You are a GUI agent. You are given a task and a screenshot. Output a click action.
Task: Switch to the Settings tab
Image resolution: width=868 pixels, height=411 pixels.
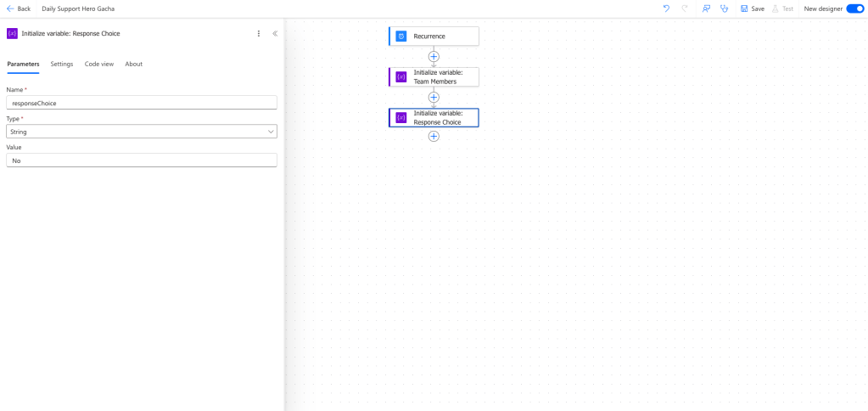point(62,64)
